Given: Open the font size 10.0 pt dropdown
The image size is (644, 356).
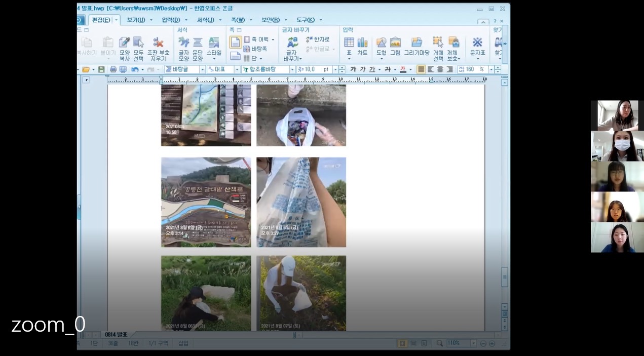Looking at the screenshot, I should (335, 69).
